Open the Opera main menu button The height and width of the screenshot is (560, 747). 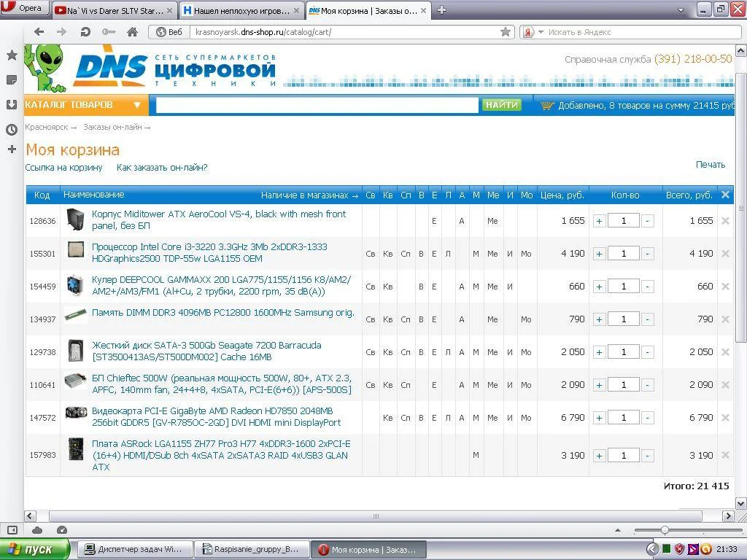(24, 7)
